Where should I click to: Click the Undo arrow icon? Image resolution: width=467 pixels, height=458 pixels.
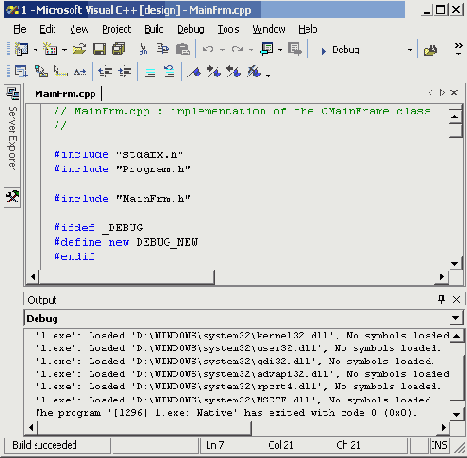pos(208,49)
